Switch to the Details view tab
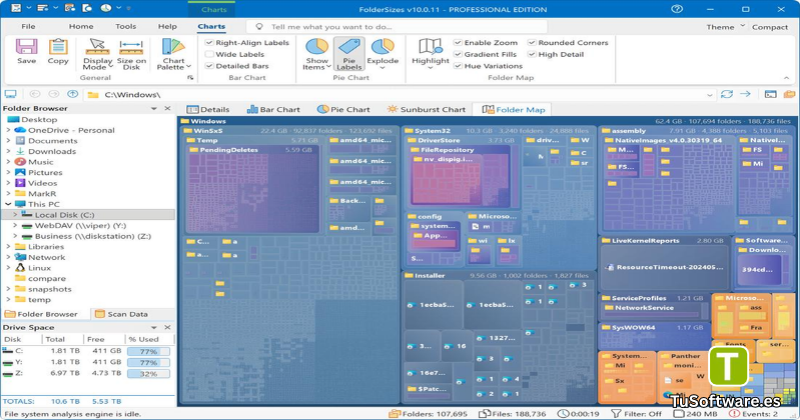 tap(208, 109)
